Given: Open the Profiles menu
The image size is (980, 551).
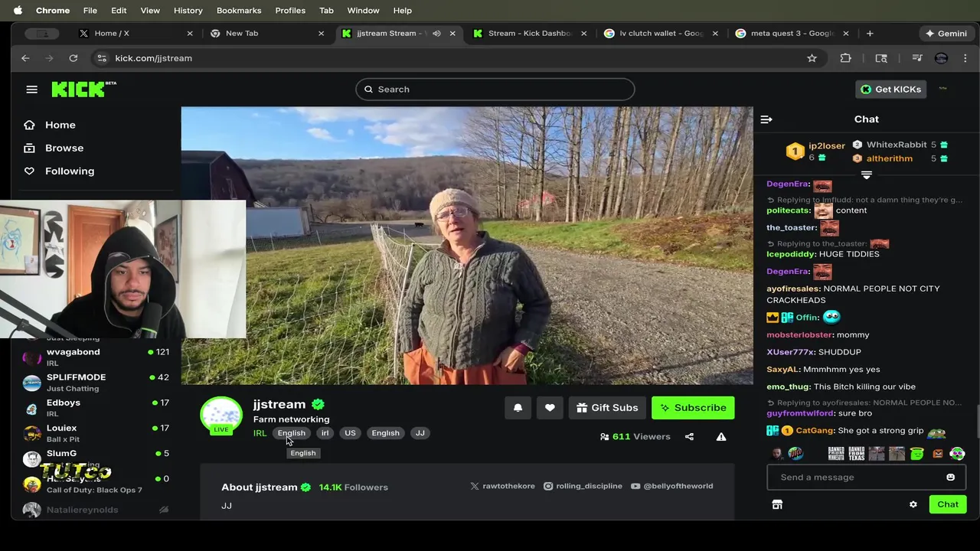Looking at the screenshot, I should (x=290, y=10).
